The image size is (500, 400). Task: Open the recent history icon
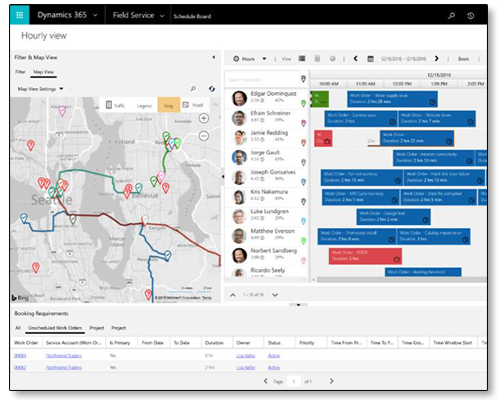tap(471, 15)
